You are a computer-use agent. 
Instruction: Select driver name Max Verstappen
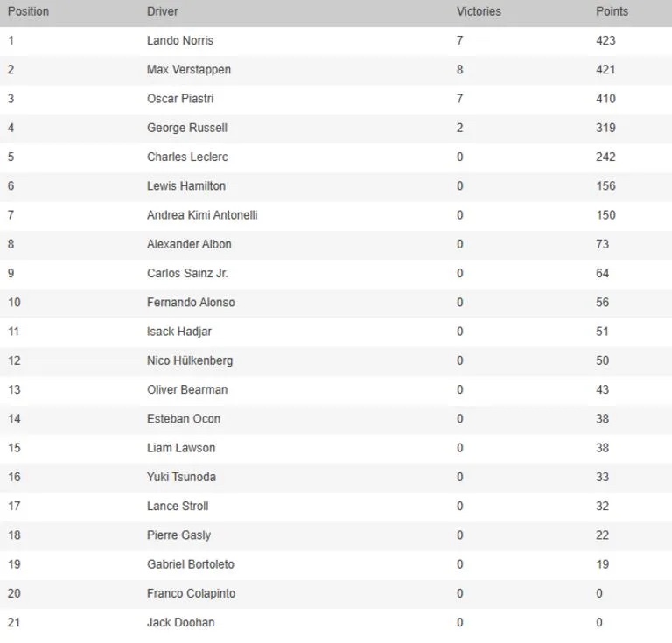[x=189, y=69]
